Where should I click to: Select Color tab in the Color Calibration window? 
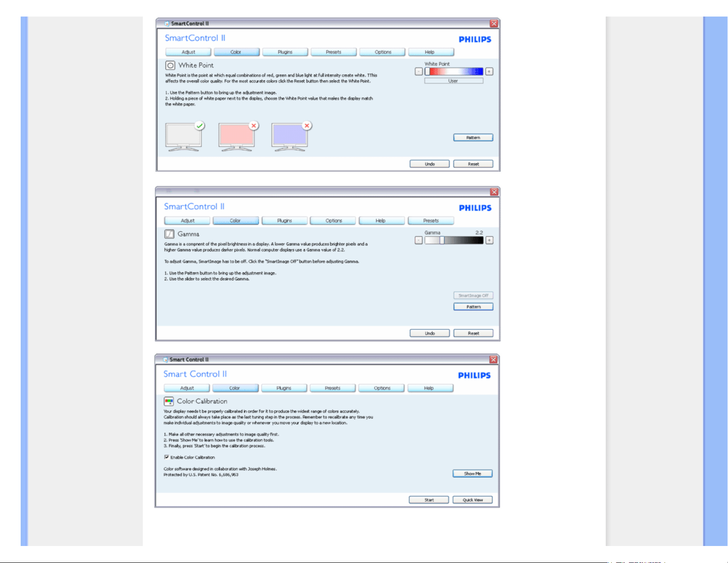pyautogui.click(x=235, y=388)
